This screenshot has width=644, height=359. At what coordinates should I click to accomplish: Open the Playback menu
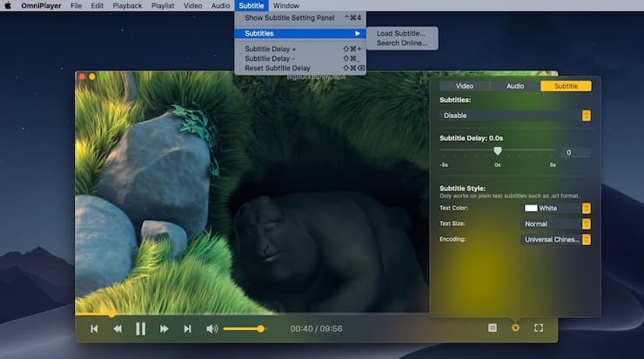pyautogui.click(x=127, y=6)
